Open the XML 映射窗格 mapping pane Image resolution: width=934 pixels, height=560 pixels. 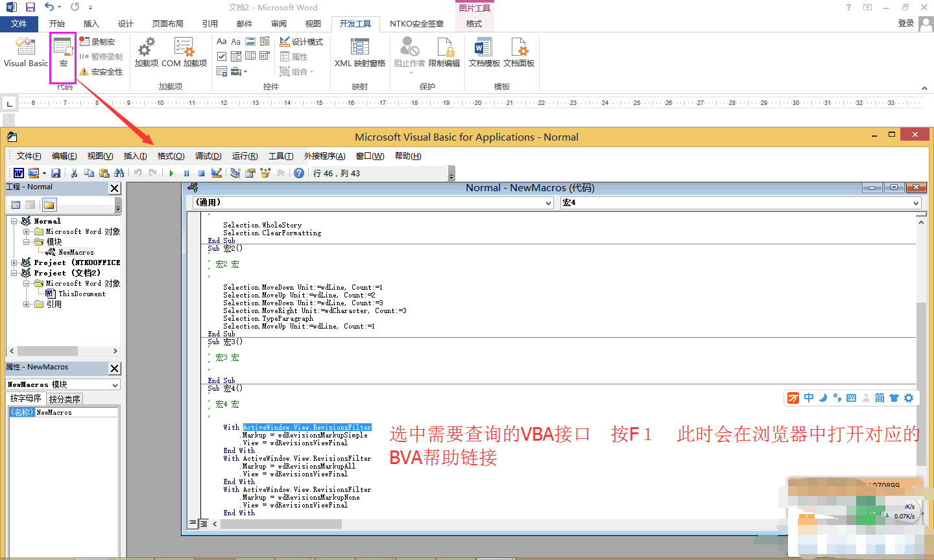(360, 52)
